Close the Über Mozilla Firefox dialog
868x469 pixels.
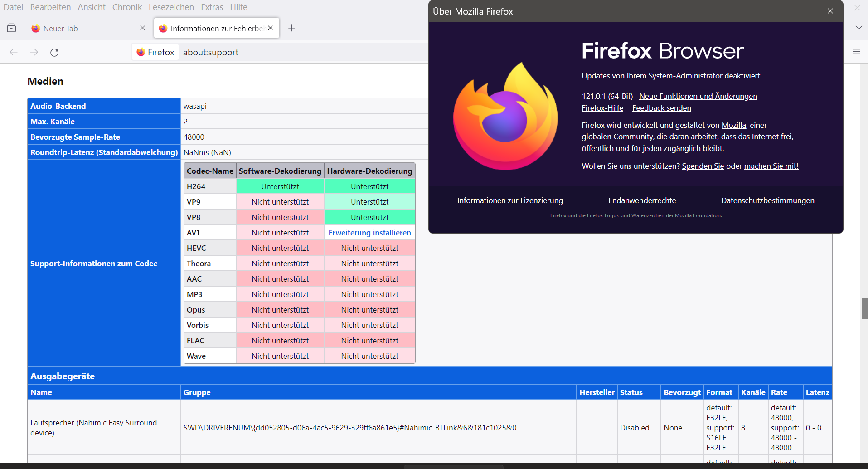(x=830, y=11)
